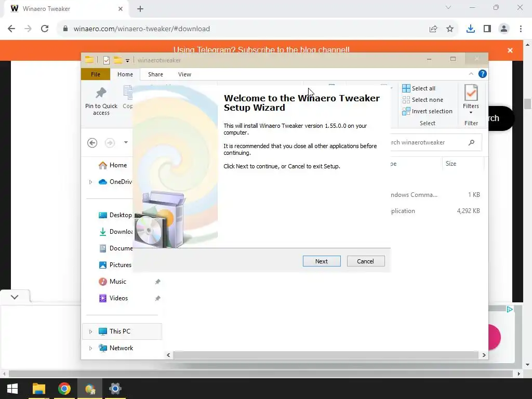Viewport: 532px width, 399px height.
Task: Open the setup installer taskbar icon
Action: [90, 389]
